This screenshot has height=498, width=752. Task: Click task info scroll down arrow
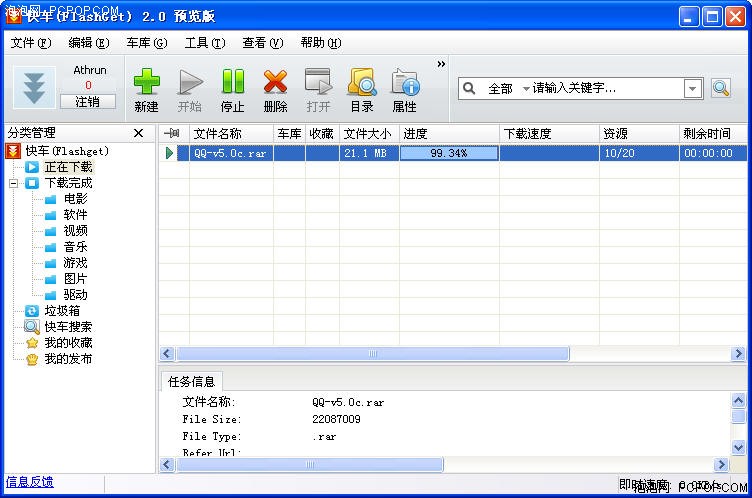tap(738, 448)
